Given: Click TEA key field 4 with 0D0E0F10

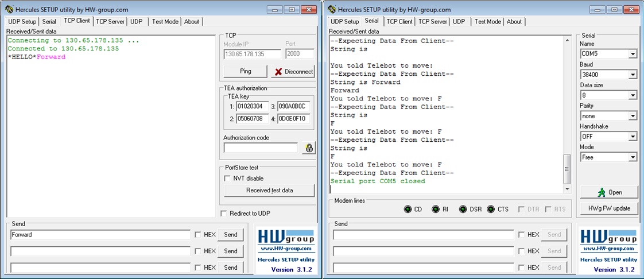Looking at the screenshot, I should pos(293,119).
